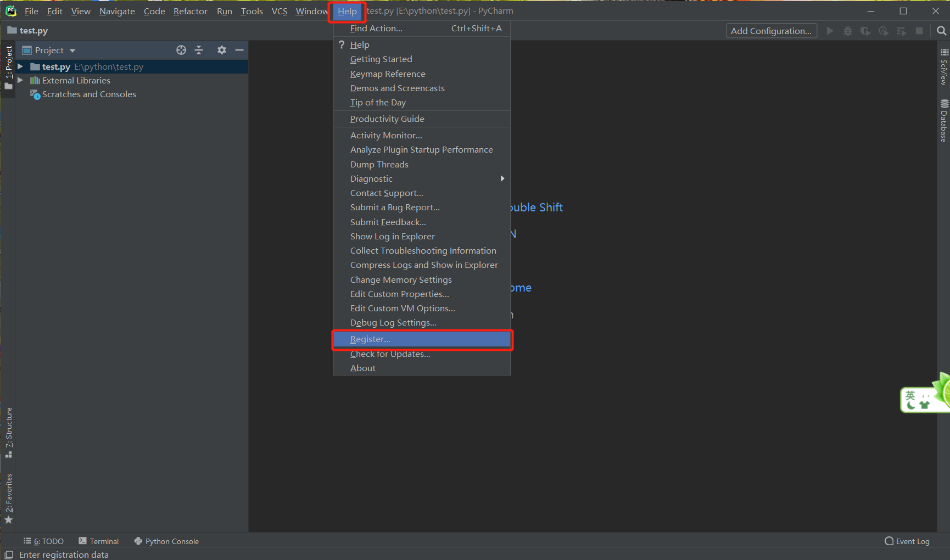The image size is (950, 560).
Task: Expand the test.py project folder
Action: (x=20, y=66)
